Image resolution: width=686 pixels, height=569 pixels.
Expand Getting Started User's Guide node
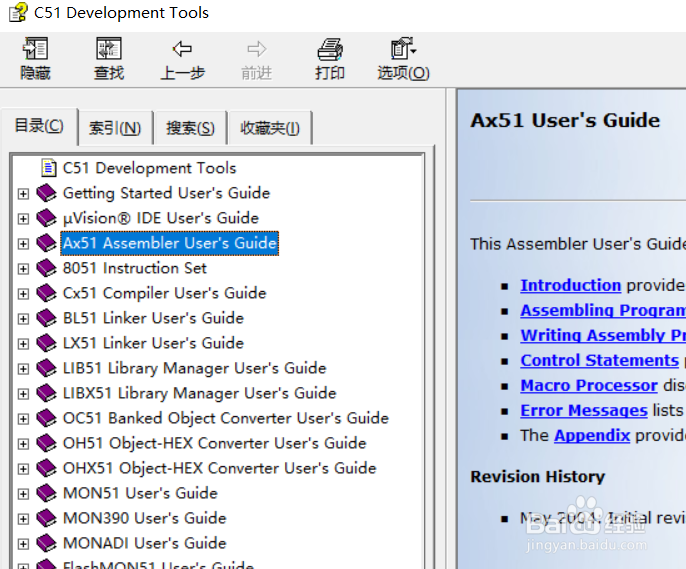(23, 193)
